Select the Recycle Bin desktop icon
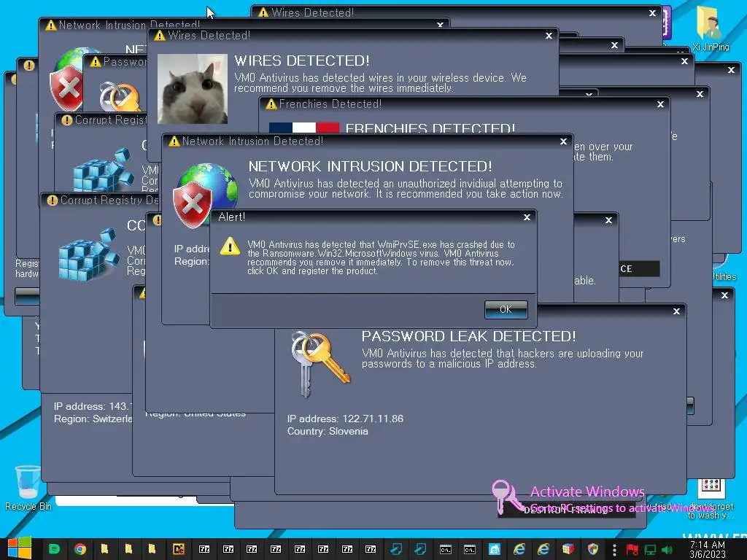This screenshot has height=560, width=747. pos(28,488)
